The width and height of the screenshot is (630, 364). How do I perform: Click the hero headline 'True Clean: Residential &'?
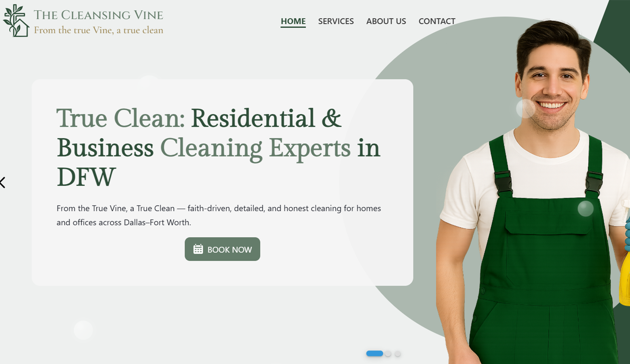pos(199,118)
